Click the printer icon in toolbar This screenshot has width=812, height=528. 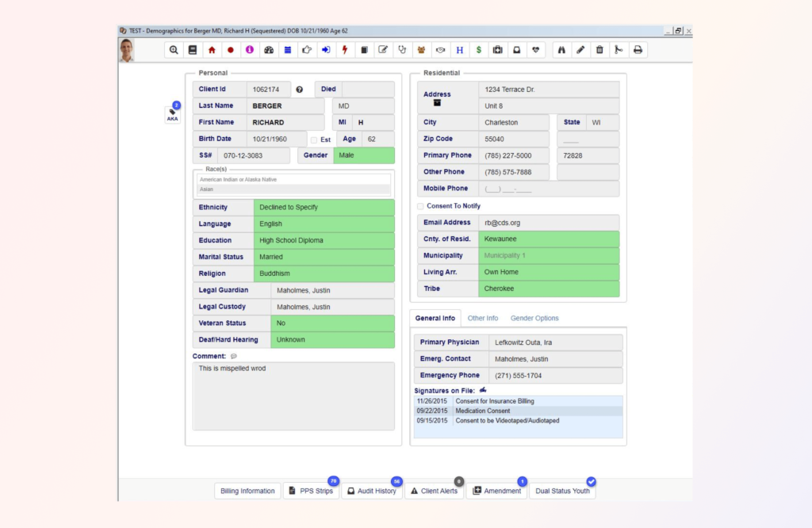tap(638, 50)
